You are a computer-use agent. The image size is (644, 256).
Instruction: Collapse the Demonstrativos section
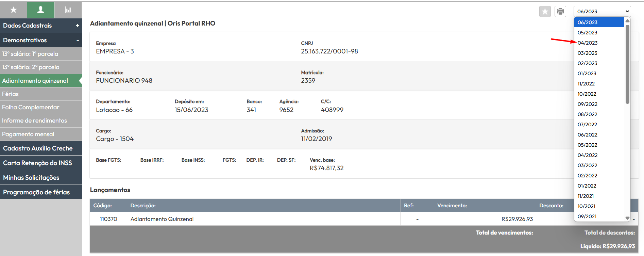[x=78, y=40]
